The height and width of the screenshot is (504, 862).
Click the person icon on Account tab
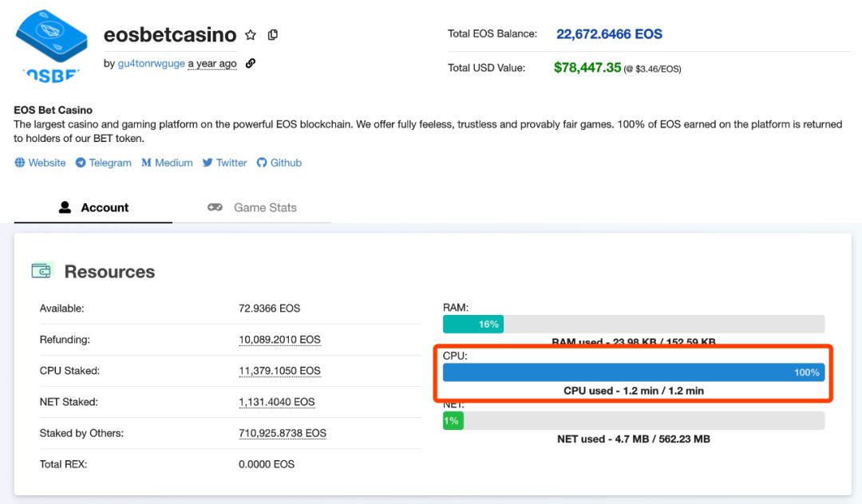click(65, 207)
